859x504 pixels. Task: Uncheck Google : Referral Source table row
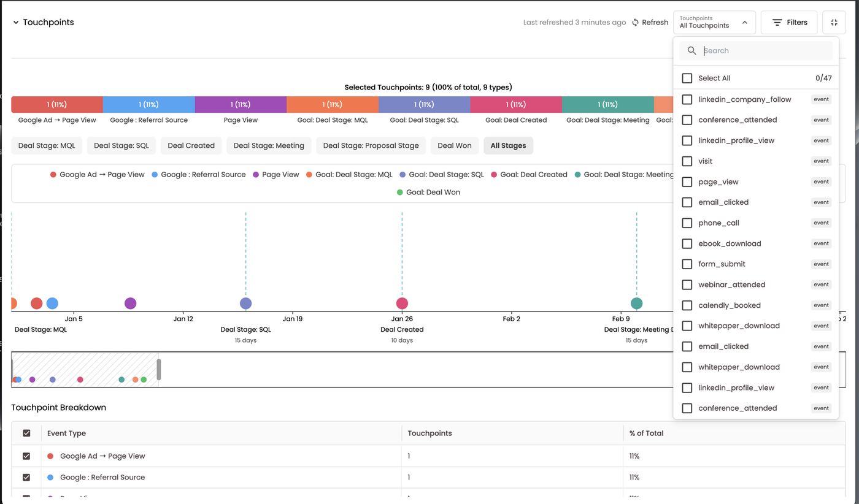click(x=26, y=478)
